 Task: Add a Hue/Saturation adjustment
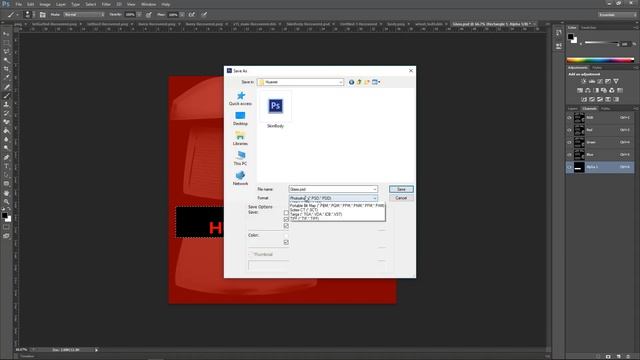580,90
